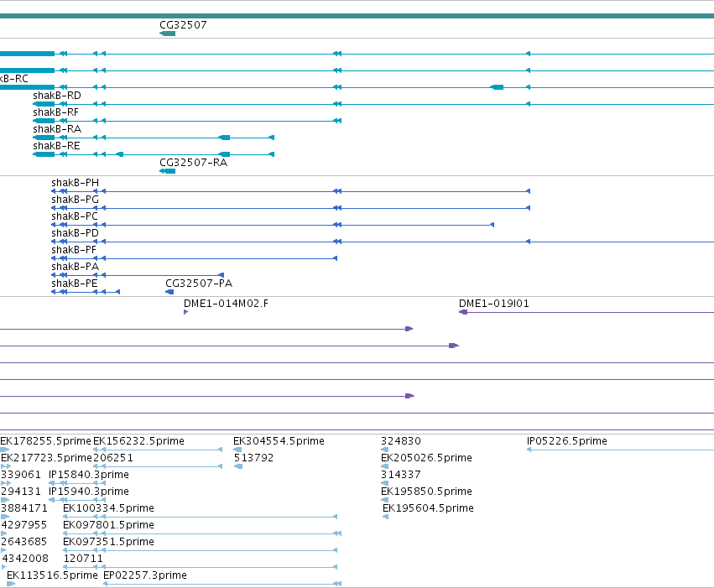
Task: Select the EK205026.5prime label
Action: (426, 458)
